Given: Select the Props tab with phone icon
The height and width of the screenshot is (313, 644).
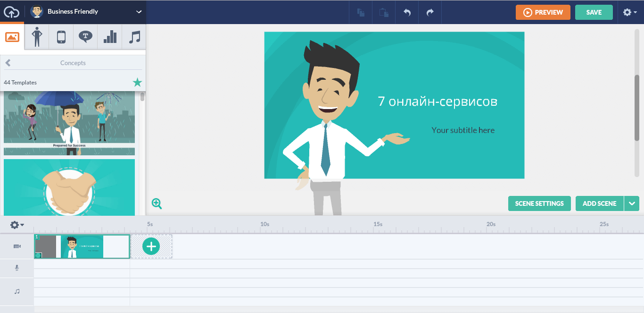Looking at the screenshot, I should (x=61, y=37).
